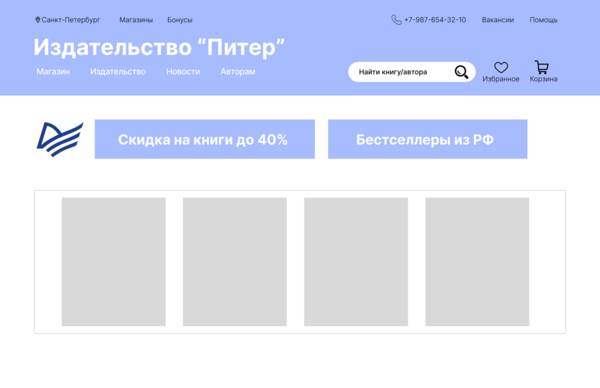
Task: Open the Магазины link
Action: 136,20
